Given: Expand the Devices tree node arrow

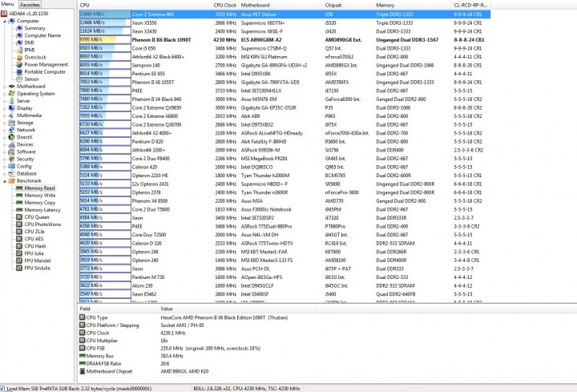Looking at the screenshot, I should pyautogui.click(x=5, y=144).
